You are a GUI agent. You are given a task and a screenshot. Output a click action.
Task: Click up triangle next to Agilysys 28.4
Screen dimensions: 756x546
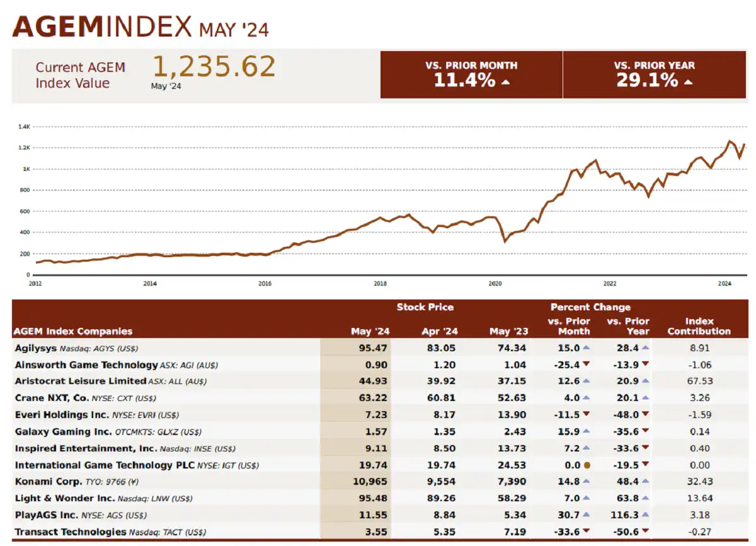pyautogui.click(x=645, y=347)
